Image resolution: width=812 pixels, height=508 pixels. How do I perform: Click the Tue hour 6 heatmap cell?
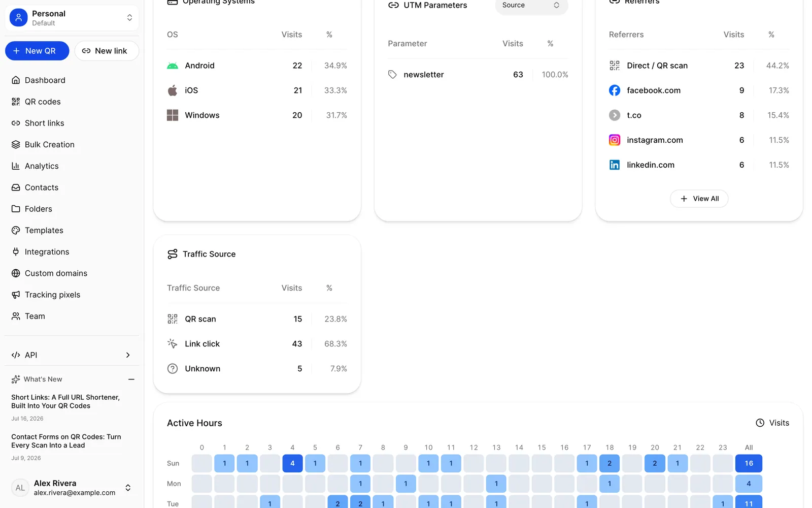[337, 503]
